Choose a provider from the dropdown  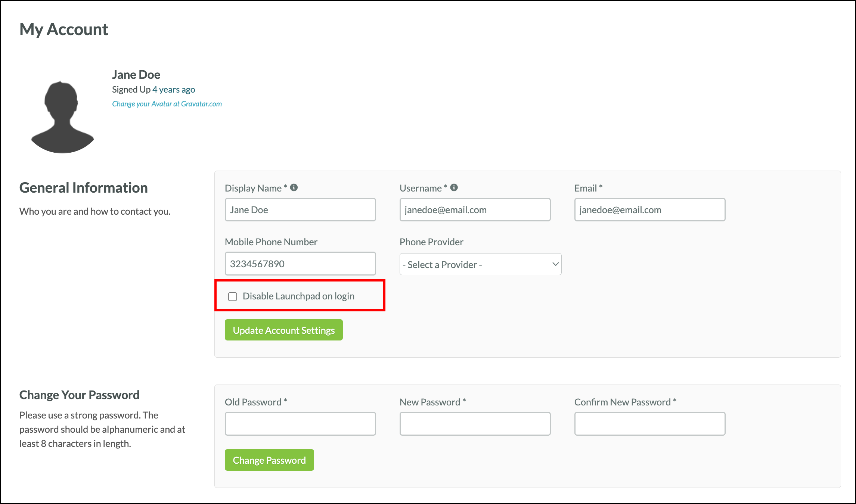click(x=480, y=264)
